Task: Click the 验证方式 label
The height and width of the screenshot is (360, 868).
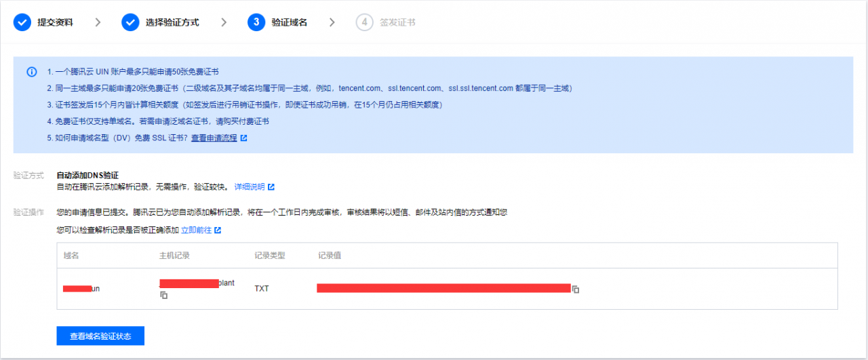Action: tap(28, 176)
